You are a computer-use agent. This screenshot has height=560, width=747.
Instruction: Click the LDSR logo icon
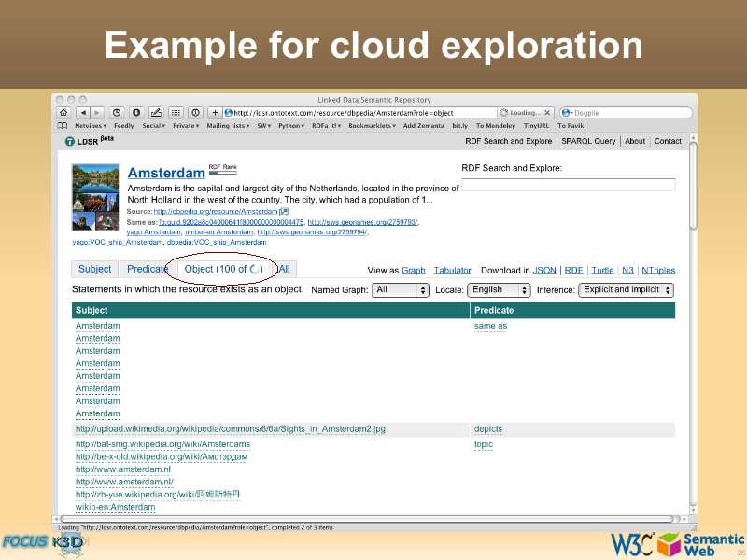pos(69,142)
